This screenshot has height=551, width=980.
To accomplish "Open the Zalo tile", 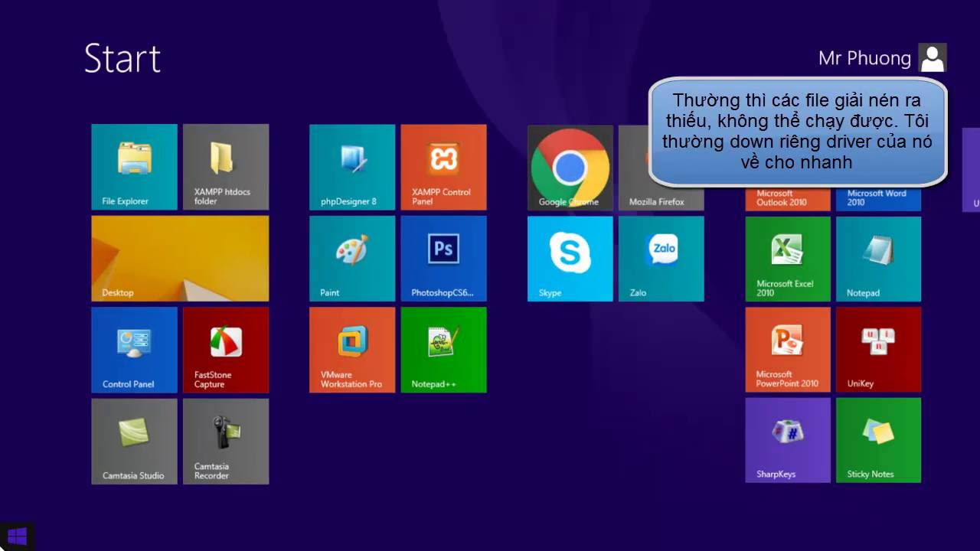I will point(661,259).
